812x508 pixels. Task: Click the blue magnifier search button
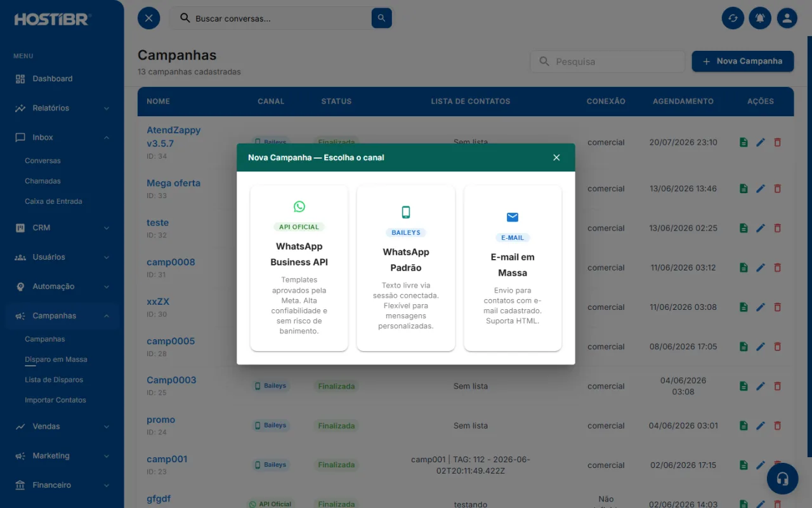pyautogui.click(x=381, y=18)
